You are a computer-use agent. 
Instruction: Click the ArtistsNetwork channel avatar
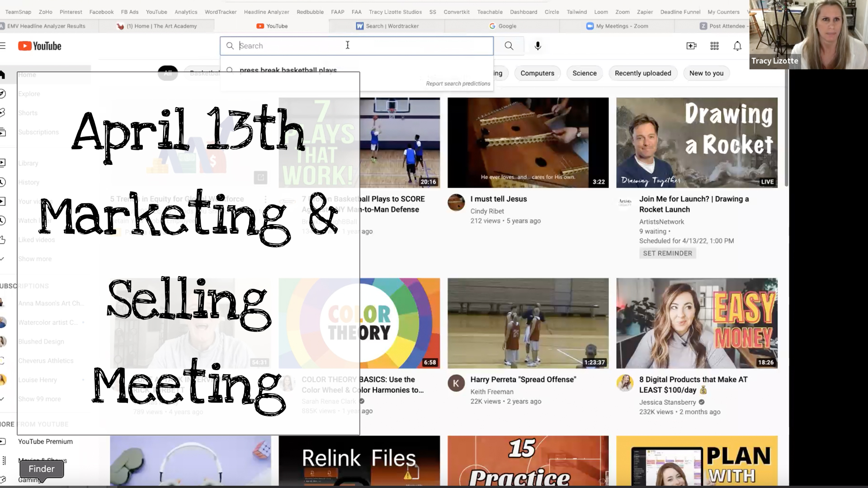click(x=625, y=202)
